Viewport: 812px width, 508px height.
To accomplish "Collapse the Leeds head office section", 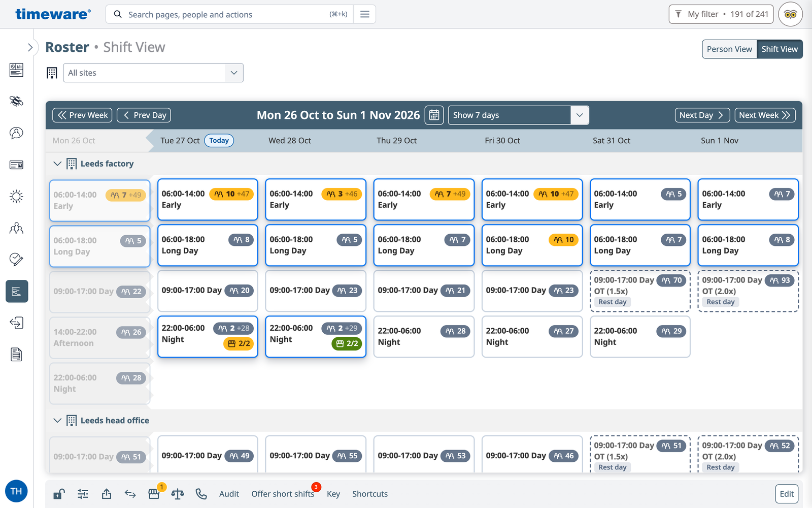I will [57, 421].
